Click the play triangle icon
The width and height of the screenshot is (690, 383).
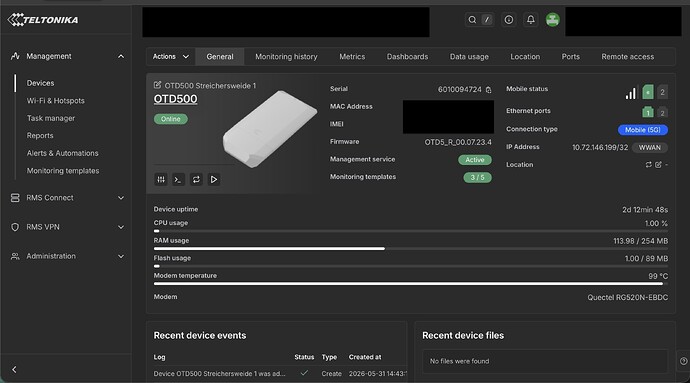pyautogui.click(x=214, y=179)
